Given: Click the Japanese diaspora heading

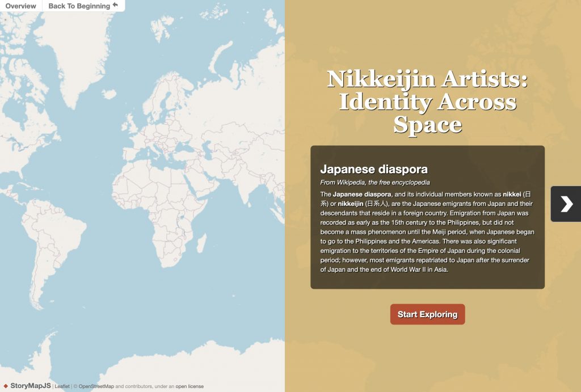Looking at the screenshot, I should click(374, 169).
